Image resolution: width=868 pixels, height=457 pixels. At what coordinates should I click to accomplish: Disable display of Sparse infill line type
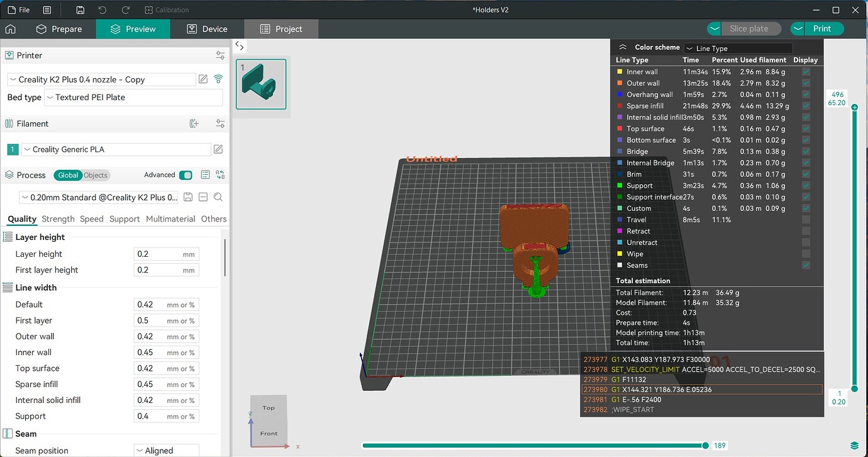click(806, 106)
